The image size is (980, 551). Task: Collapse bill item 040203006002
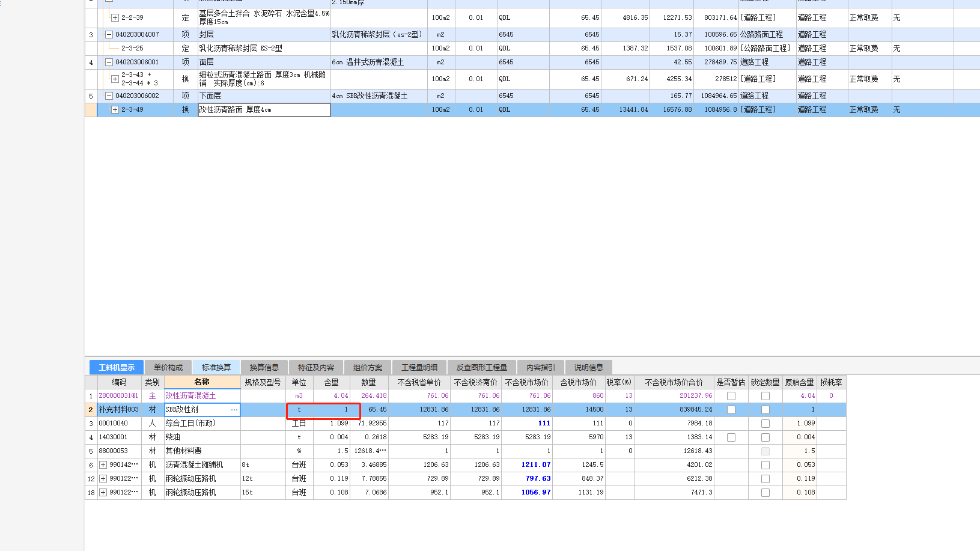tap(109, 96)
